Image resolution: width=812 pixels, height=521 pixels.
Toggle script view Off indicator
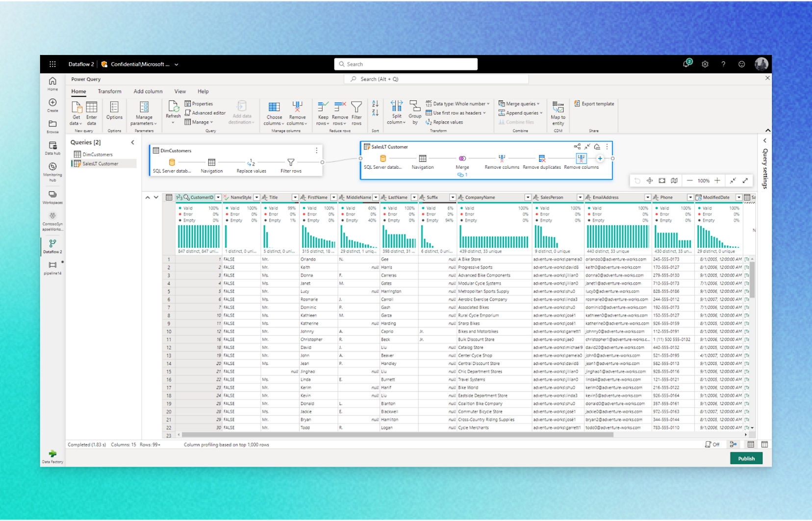[712, 444]
